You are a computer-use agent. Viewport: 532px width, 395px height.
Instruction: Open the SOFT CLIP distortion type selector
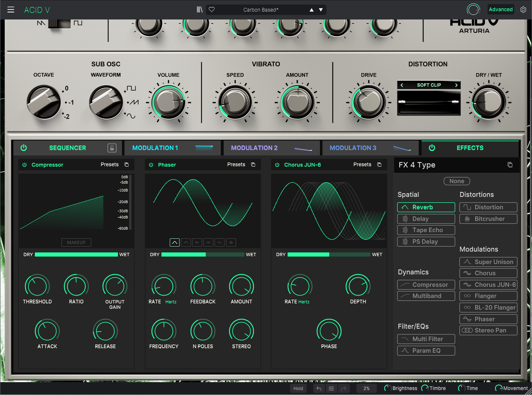pyautogui.click(x=429, y=85)
